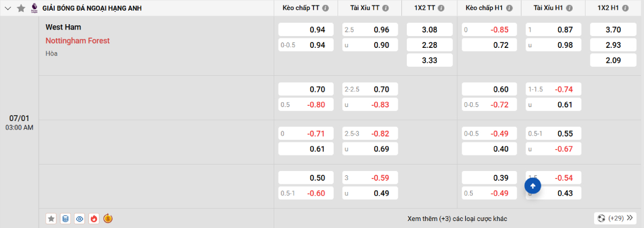Choose the Kèo chấp H1 odds -0.85
The width and height of the screenshot is (644, 228).
(x=489, y=30)
